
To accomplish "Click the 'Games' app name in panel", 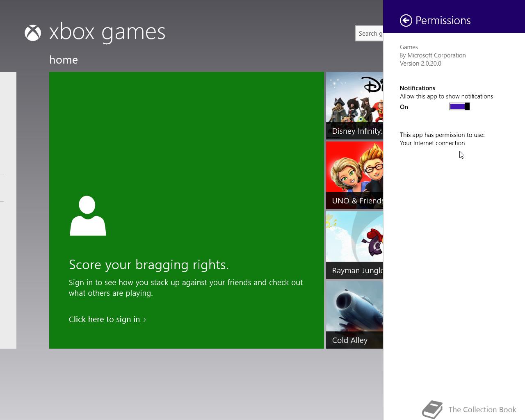I will click(x=409, y=47).
